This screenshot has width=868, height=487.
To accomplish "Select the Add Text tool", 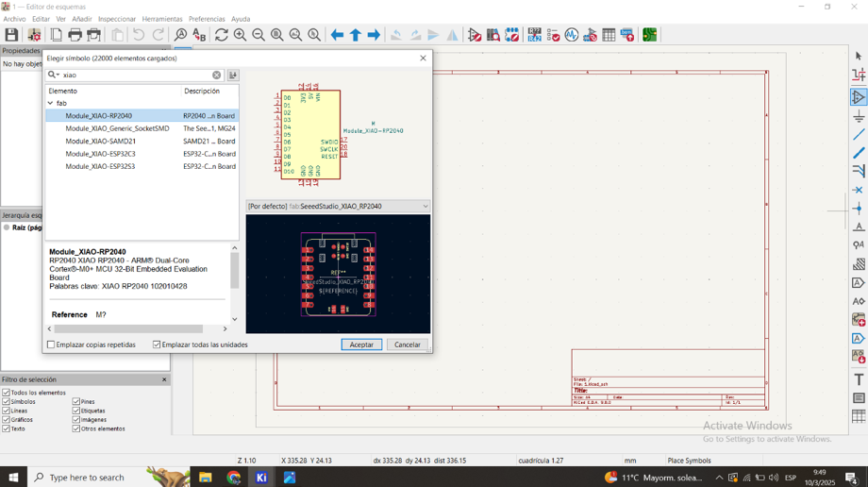I will point(859,379).
